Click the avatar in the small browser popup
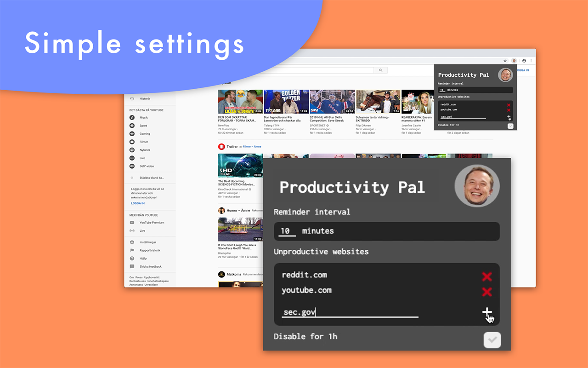The width and height of the screenshot is (588, 368). (506, 75)
